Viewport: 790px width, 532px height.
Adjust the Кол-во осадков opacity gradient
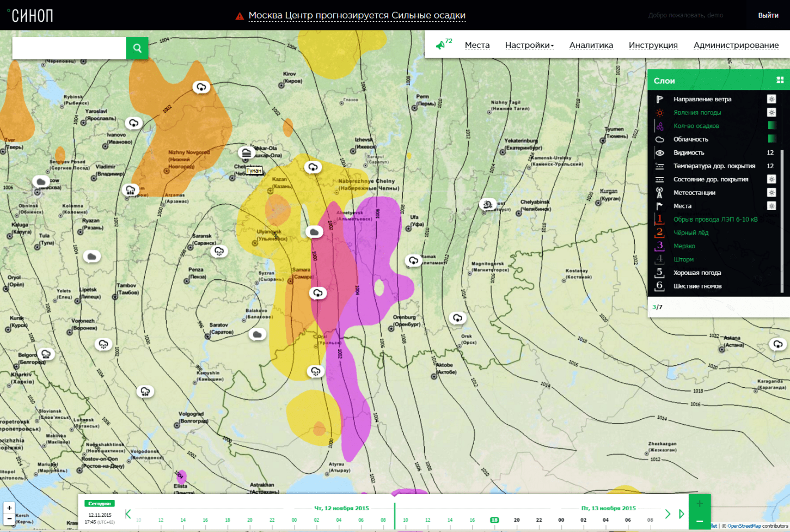pyautogui.click(x=771, y=126)
